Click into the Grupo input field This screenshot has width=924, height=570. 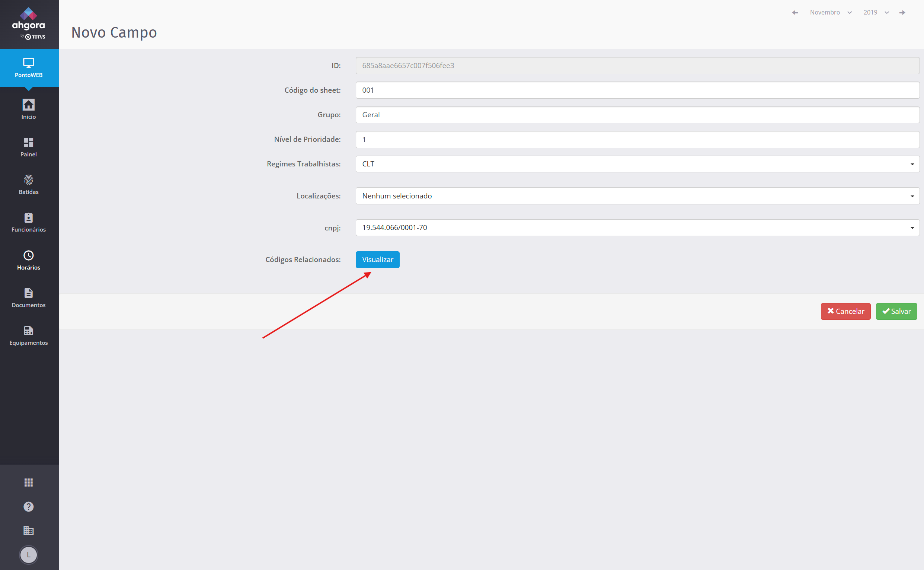637,115
